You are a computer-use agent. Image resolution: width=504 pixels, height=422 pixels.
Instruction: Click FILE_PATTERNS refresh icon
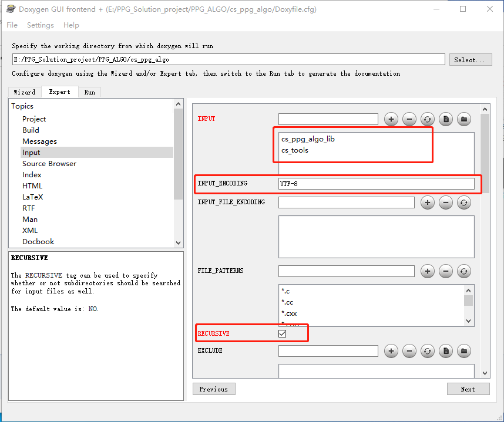[464, 271]
